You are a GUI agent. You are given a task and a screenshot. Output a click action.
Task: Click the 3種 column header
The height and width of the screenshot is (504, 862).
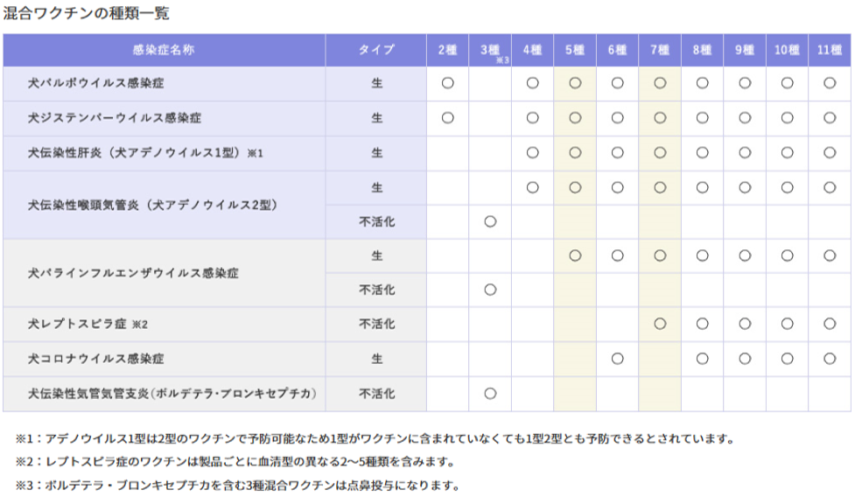(x=490, y=50)
